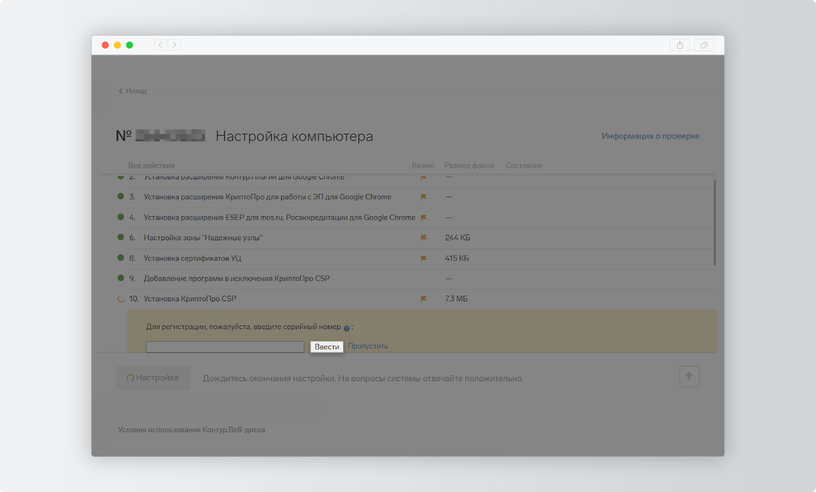Click the flag icon for сертификатов УЦ row
The image size is (816, 492).
point(424,258)
